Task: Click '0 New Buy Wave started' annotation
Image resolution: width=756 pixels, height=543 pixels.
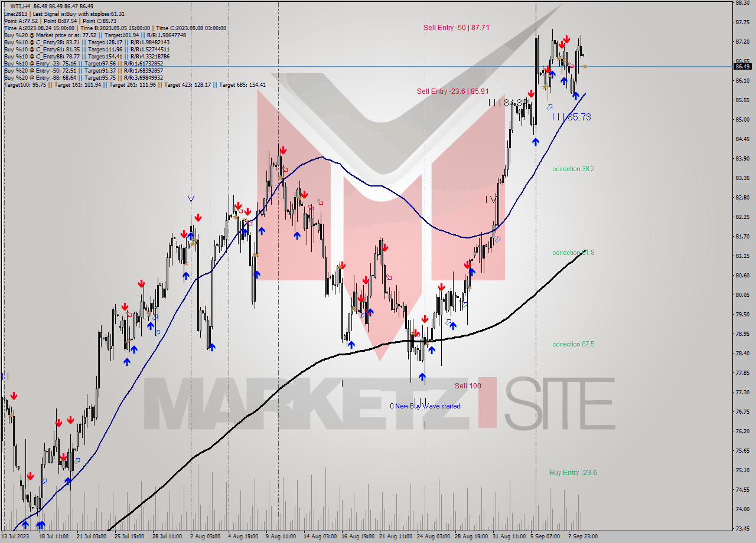Action: 425,406
